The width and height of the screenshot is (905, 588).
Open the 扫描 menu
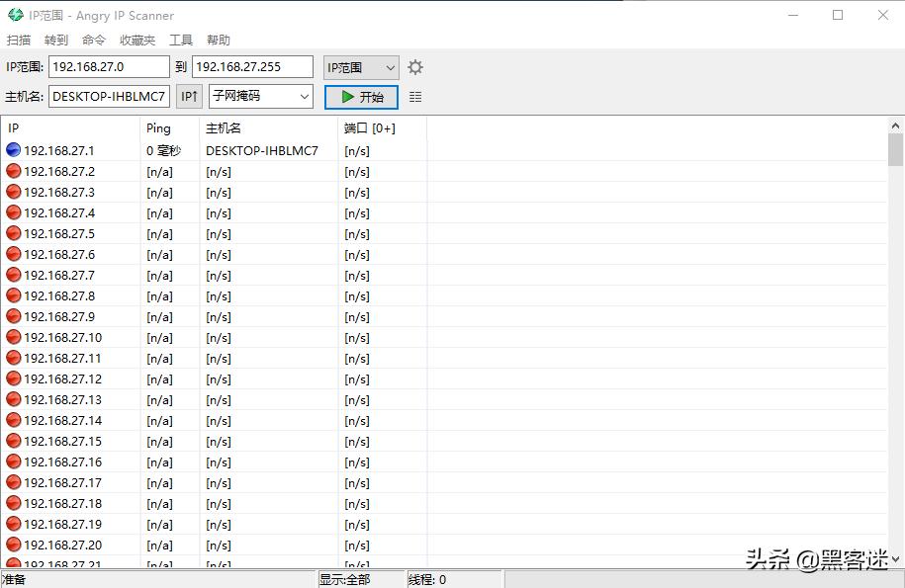click(18, 40)
